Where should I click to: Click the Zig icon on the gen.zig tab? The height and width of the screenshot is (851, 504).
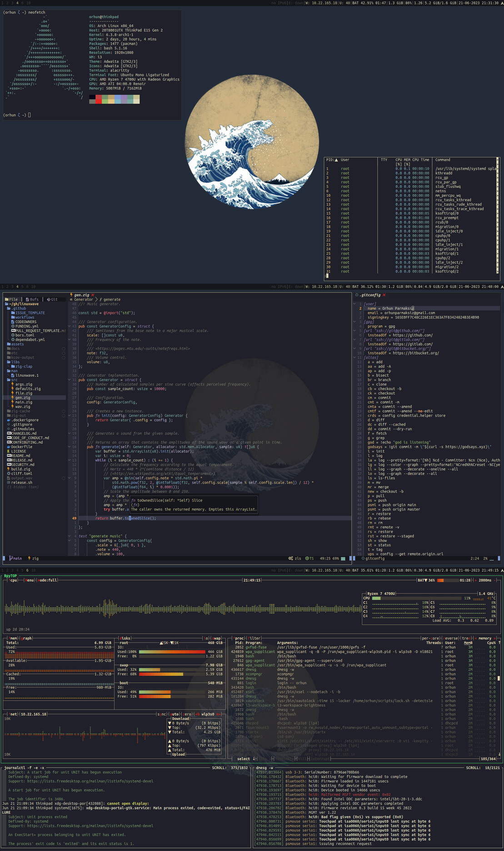(72, 295)
